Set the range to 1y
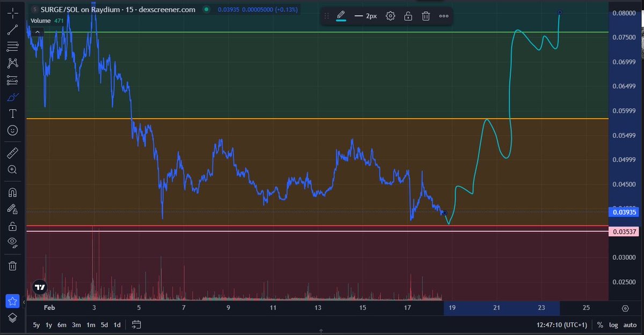Screen dimensions: 644x335 pyautogui.click(x=49, y=325)
